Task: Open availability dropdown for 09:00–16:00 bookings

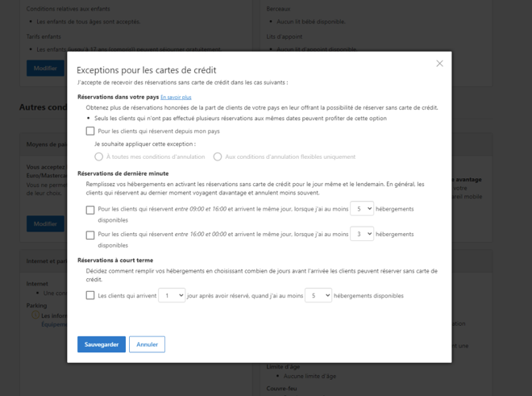Action: pyautogui.click(x=362, y=209)
